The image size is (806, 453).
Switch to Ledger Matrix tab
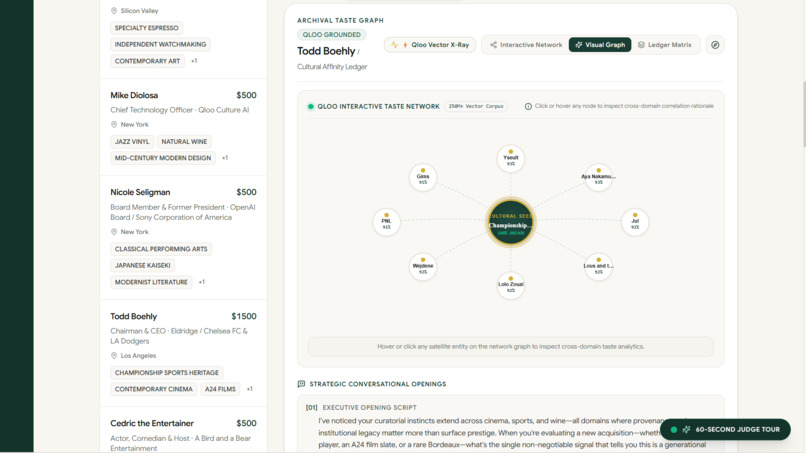coord(665,45)
